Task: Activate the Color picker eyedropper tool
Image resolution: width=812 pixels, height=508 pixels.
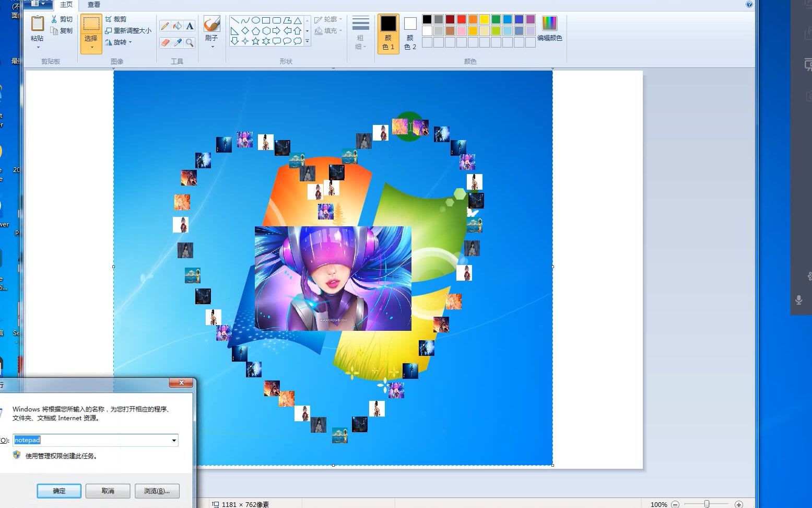Action: pos(178,42)
